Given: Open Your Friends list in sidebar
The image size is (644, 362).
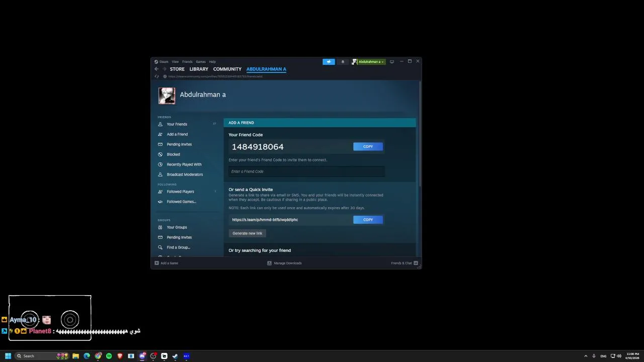Looking at the screenshot, I should 177,124.
